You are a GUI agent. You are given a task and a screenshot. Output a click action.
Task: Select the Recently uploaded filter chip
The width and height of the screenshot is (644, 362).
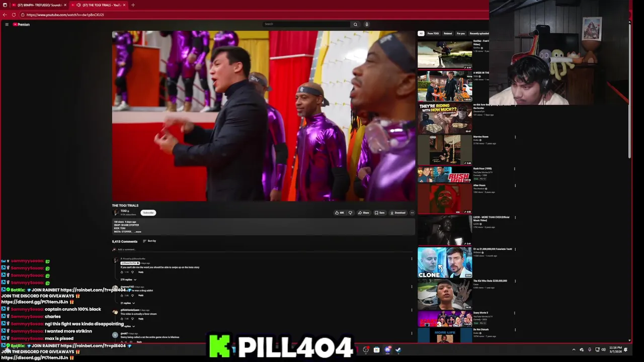click(479, 34)
